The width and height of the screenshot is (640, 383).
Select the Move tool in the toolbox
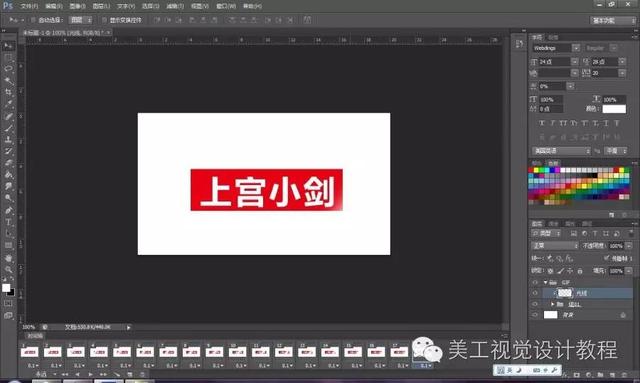(x=8, y=46)
